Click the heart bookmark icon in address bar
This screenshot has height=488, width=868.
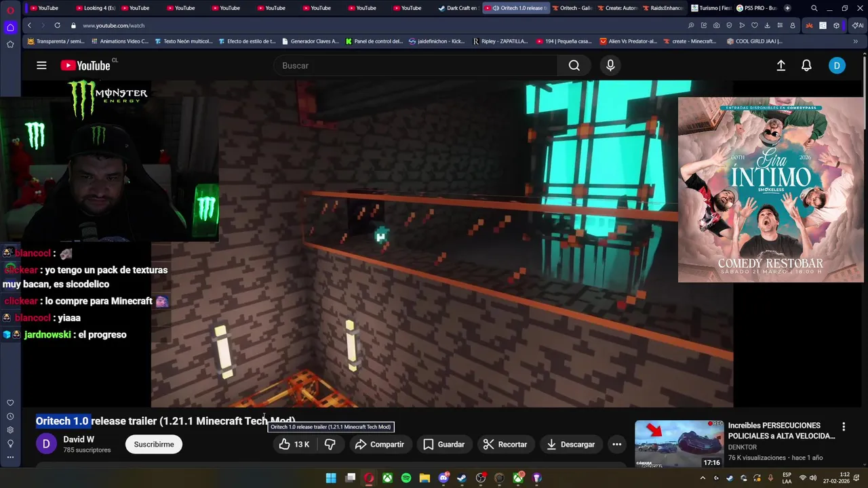click(754, 25)
